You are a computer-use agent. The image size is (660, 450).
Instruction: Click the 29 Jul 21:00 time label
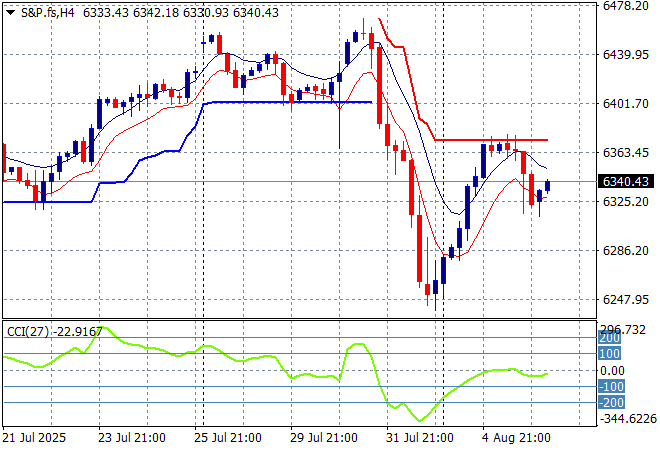coord(324,438)
